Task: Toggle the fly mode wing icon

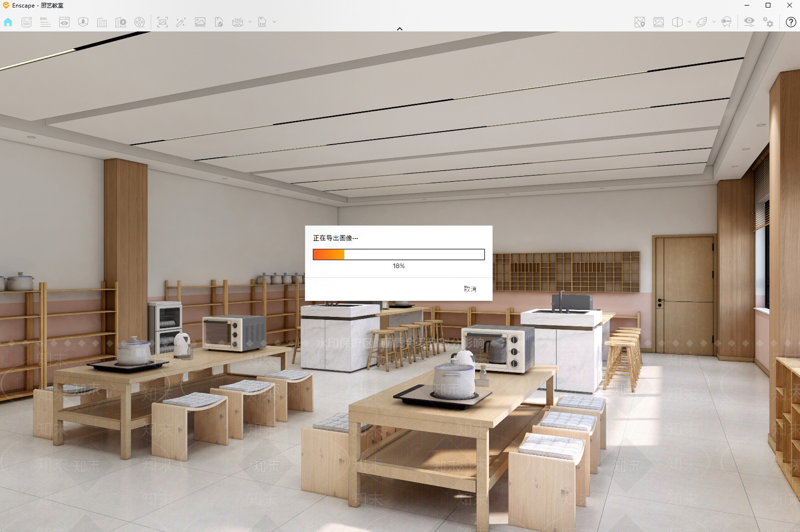Action: (x=702, y=22)
